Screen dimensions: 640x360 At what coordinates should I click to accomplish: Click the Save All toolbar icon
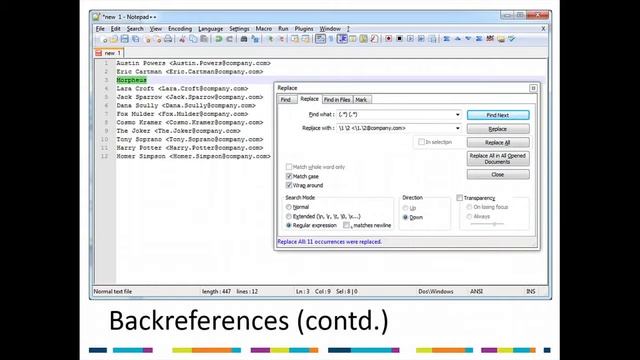(x=136, y=39)
